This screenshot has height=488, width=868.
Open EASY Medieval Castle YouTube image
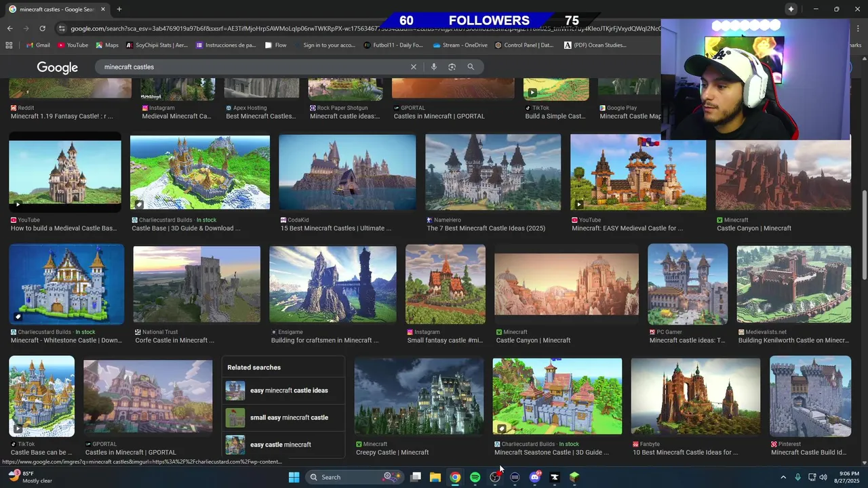click(x=638, y=172)
